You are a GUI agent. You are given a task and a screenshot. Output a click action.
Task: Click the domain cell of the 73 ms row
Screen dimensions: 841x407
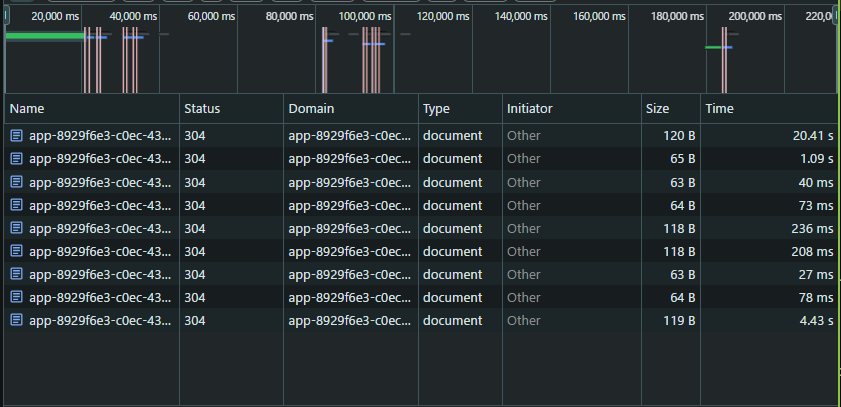pyautogui.click(x=350, y=205)
